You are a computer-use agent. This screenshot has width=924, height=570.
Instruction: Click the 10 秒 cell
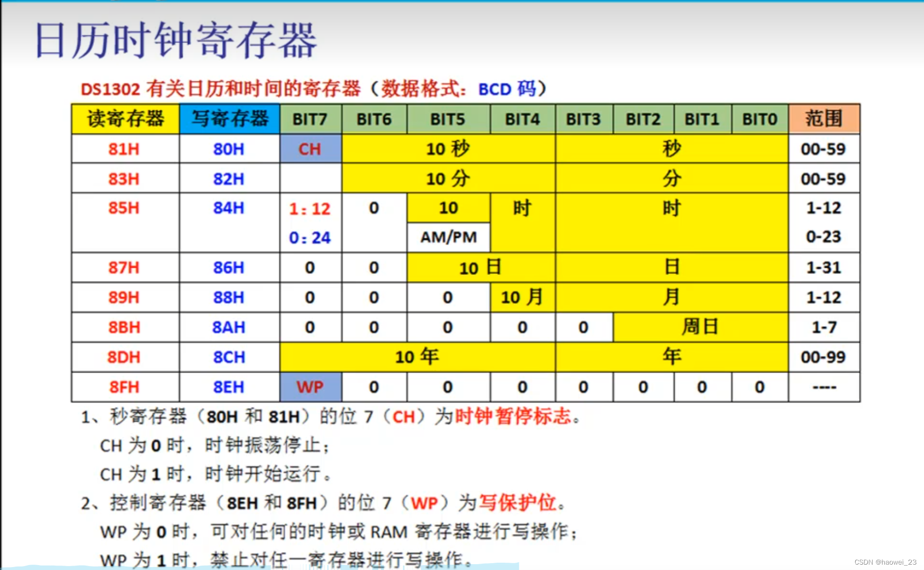pos(448,148)
